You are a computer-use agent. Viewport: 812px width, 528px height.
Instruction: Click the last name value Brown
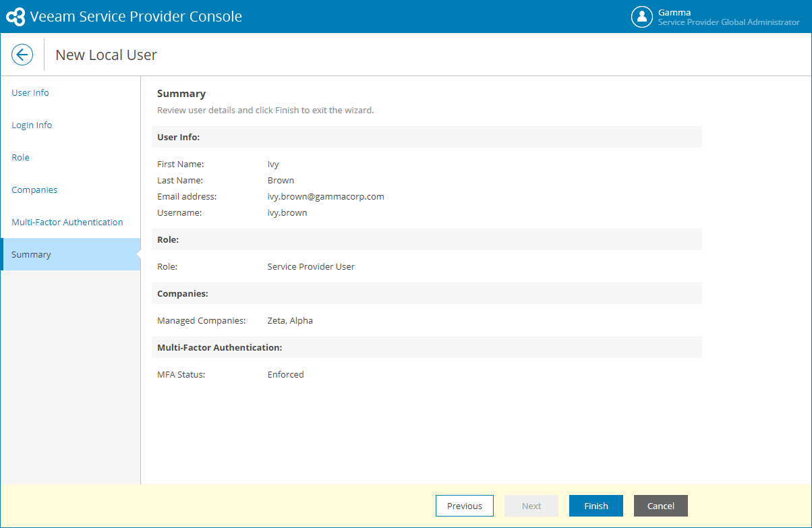click(x=281, y=180)
